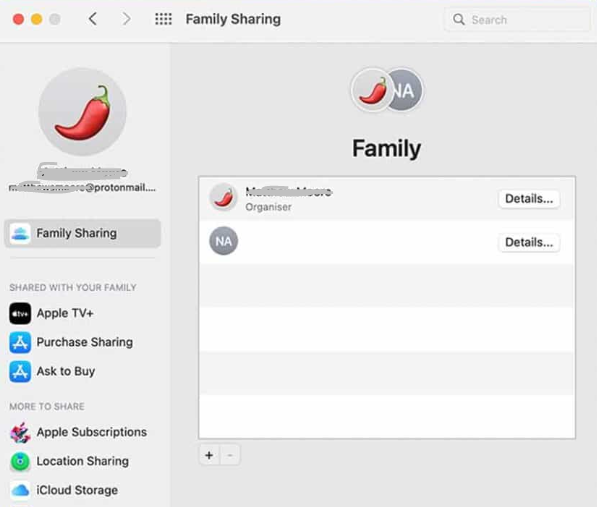This screenshot has width=597, height=507.
Task: Remove member with the minus button
Action: point(230,455)
